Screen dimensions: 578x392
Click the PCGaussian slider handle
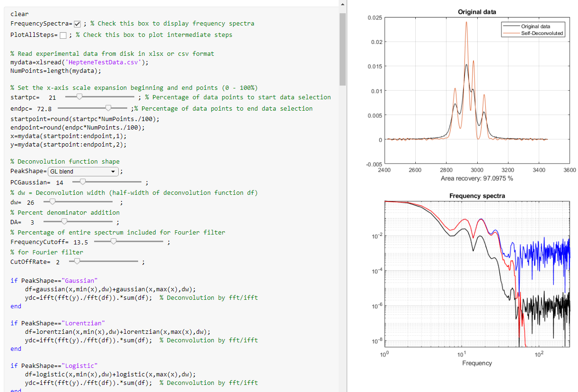coord(83,182)
